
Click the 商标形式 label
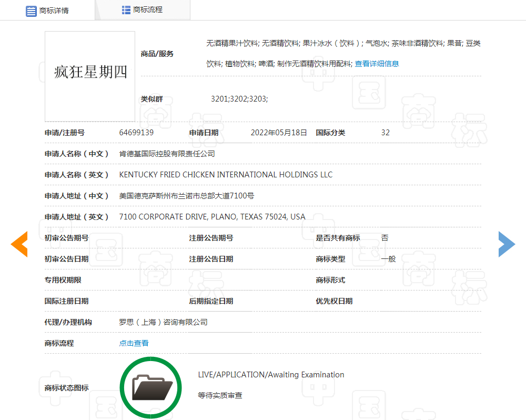pos(330,280)
